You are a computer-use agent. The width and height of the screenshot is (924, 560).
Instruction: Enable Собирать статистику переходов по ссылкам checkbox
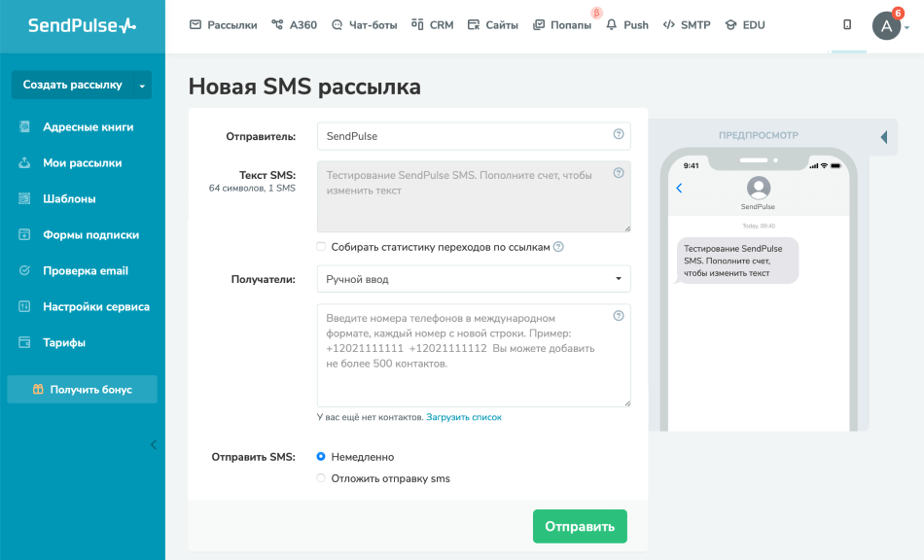(x=321, y=247)
